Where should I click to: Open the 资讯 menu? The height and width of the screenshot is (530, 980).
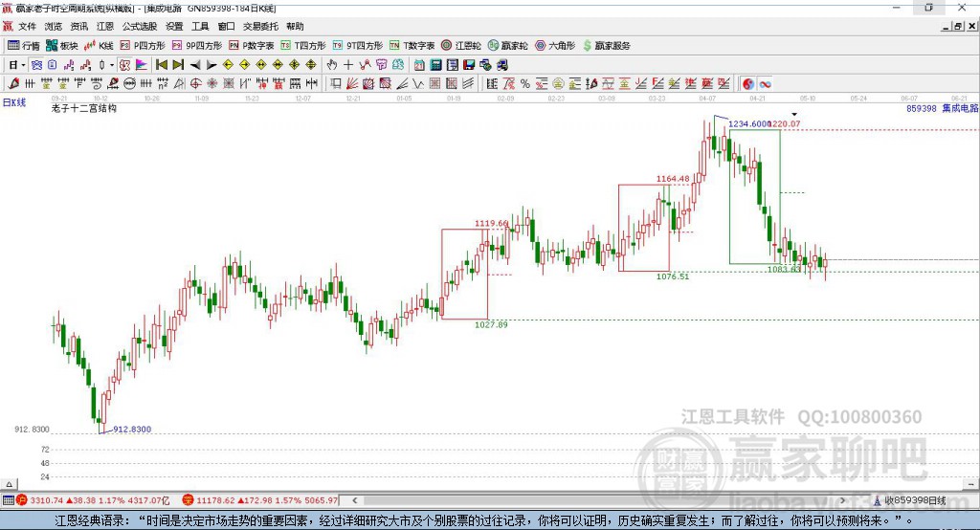[x=78, y=26]
